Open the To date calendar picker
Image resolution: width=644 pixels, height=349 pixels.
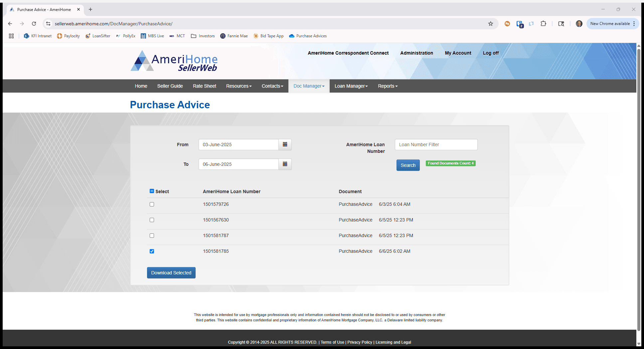tap(285, 164)
